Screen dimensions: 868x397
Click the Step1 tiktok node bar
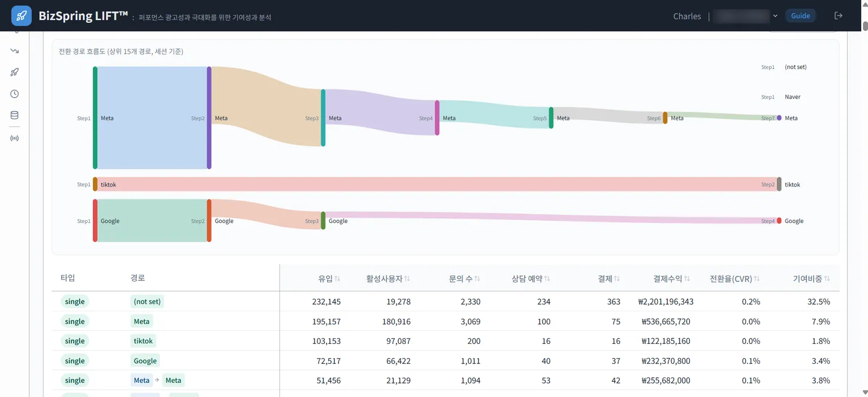point(95,184)
